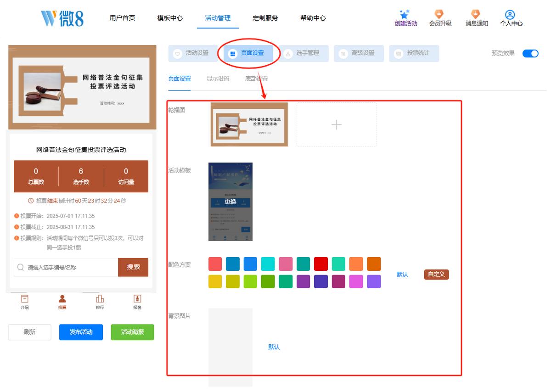Select the 显示设置 sub-tab

coord(218,78)
